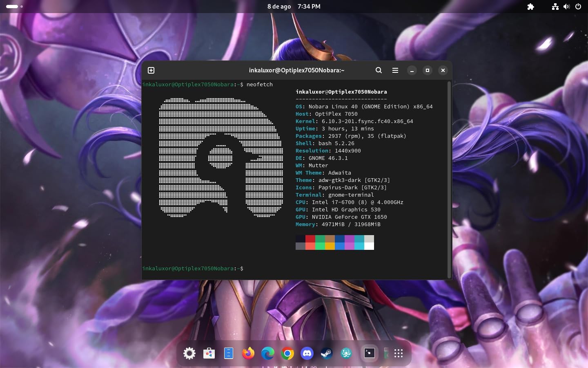
Task: Click the Terminal line 'gnome-terminal'
Action: coord(335,195)
